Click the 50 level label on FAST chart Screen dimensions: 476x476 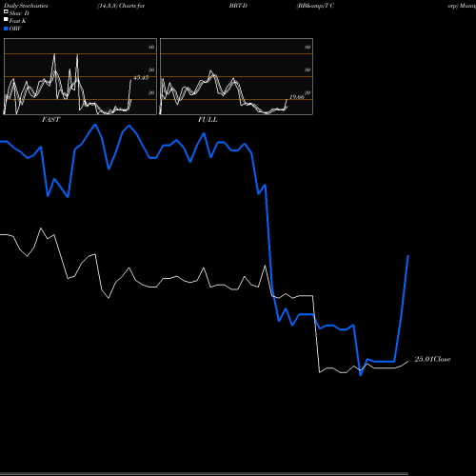(x=151, y=69)
